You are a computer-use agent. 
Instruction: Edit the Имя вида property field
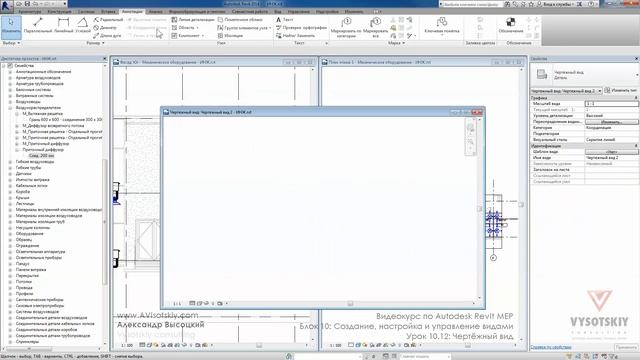[x=611, y=158]
